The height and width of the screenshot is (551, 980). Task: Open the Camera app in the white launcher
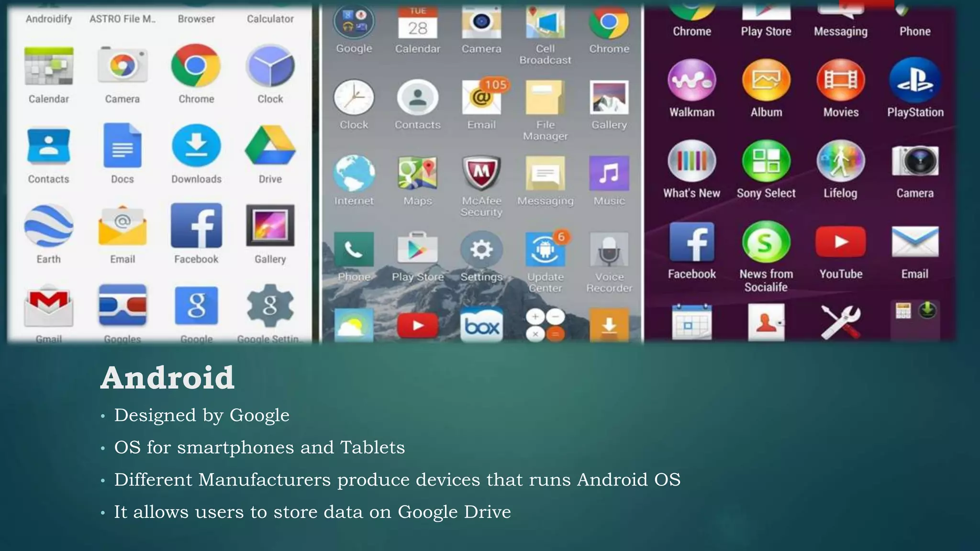coord(122,66)
